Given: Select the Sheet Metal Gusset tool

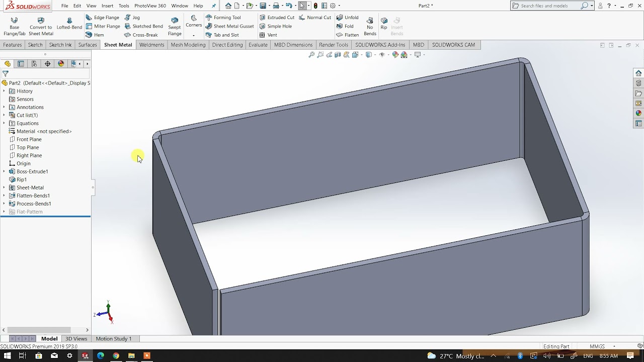Looking at the screenshot, I should click(x=229, y=26).
